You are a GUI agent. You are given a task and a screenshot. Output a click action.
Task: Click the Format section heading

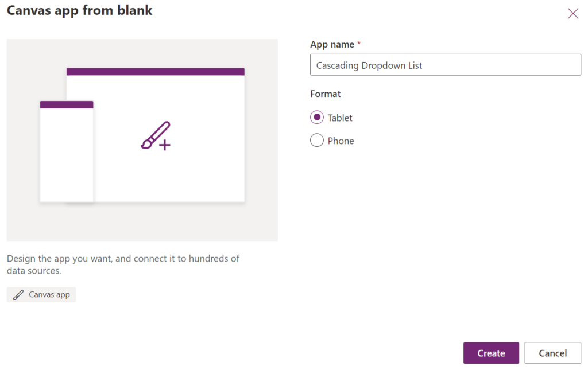[325, 94]
